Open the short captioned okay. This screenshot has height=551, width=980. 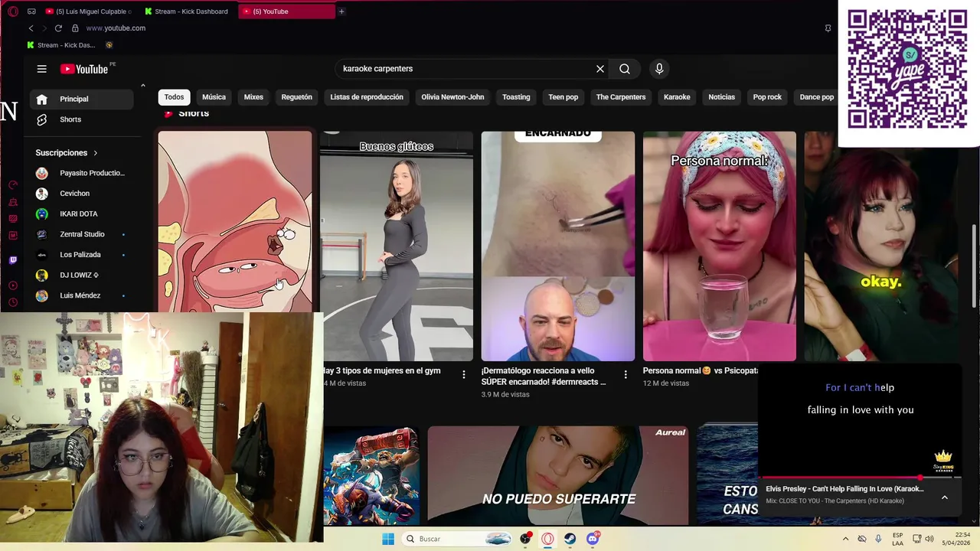[x=880, y=246]
